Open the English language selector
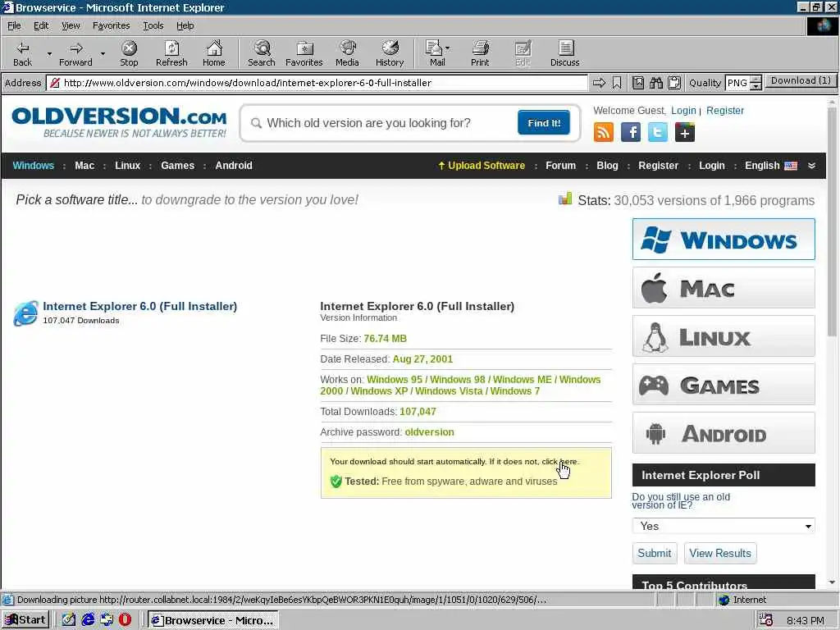Screen dimensions: 840x630 (770, 166)
